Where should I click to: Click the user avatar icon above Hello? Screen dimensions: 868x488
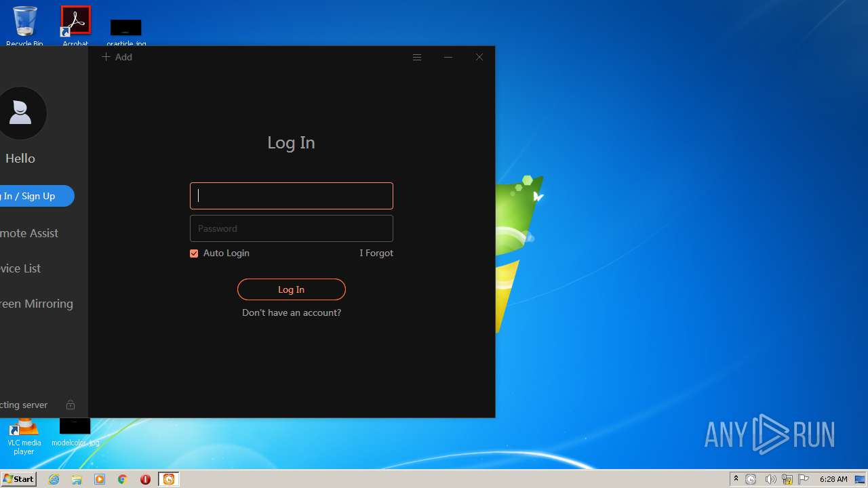(20, 113)
